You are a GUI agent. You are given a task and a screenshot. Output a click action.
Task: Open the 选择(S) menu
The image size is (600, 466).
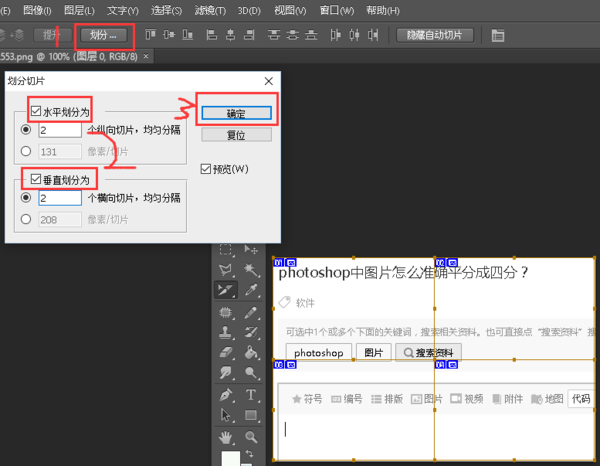[x=166, y=10]
